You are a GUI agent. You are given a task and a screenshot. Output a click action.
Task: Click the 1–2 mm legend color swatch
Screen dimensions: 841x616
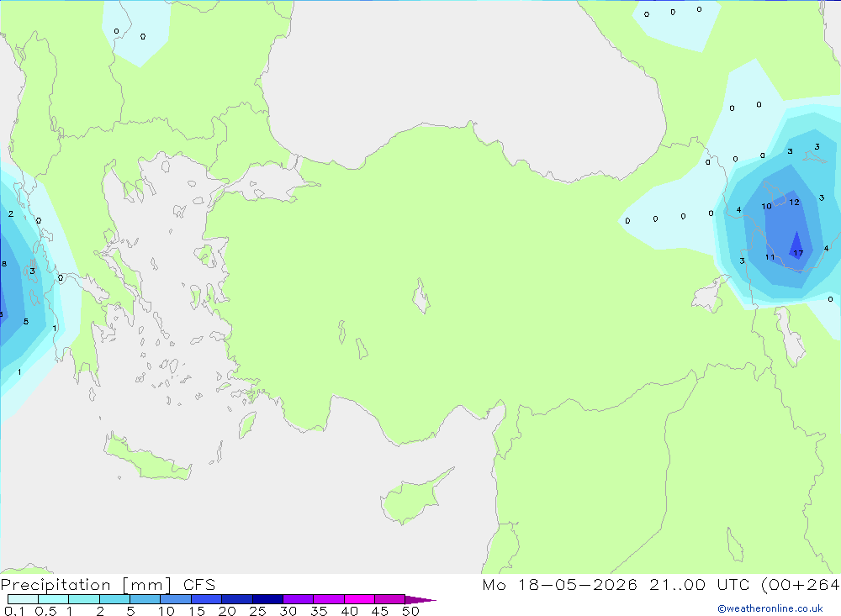click(83, 599)
